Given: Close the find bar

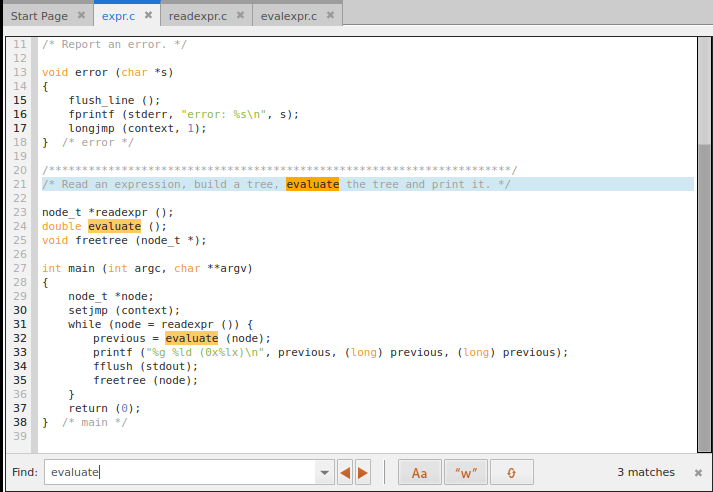Looking at the screenshot, I should [x=697, y=472].
